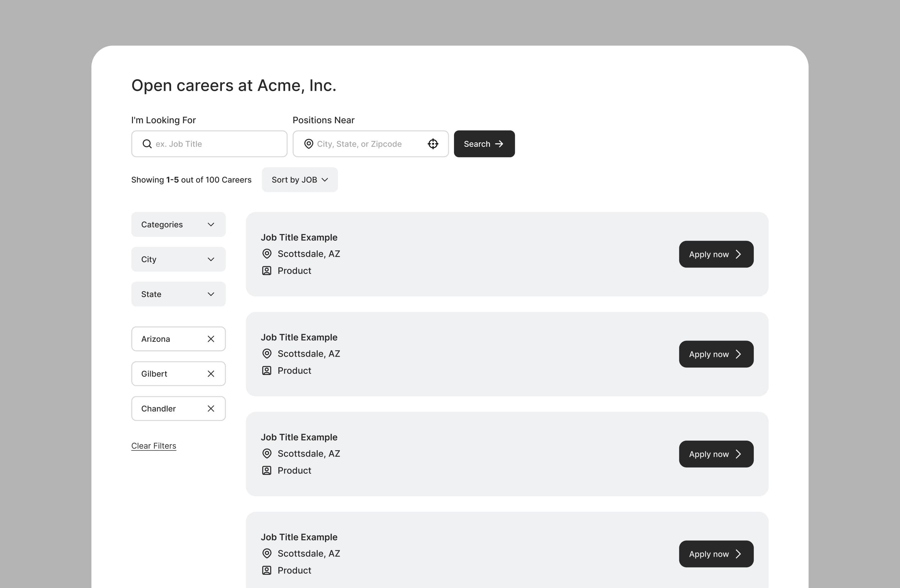The height and width of the screenshot is (588, 900).
Task: Open the Sort by JOB dropdown
Action: coord(299,180)
